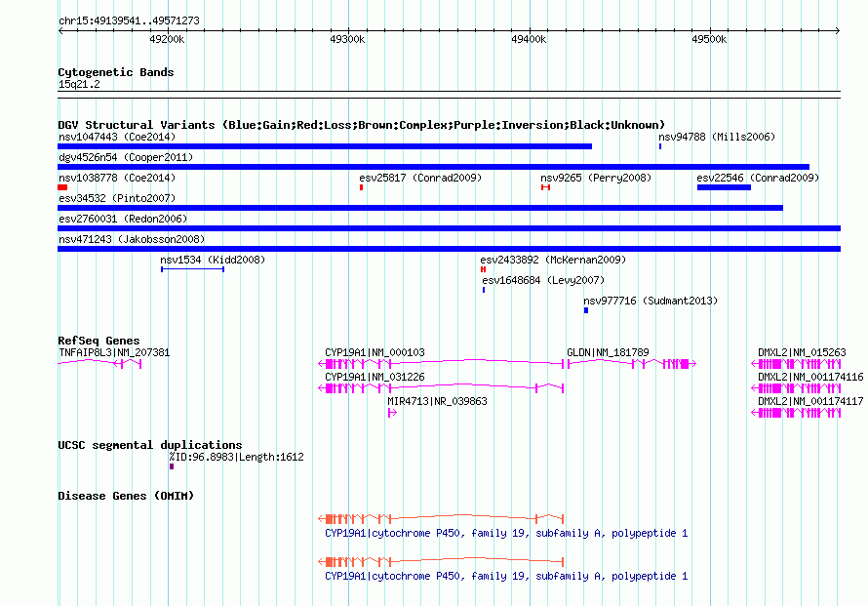Click the Cytogenetic Bands track title
Screen dimensions: 868x606
point(116,72)
